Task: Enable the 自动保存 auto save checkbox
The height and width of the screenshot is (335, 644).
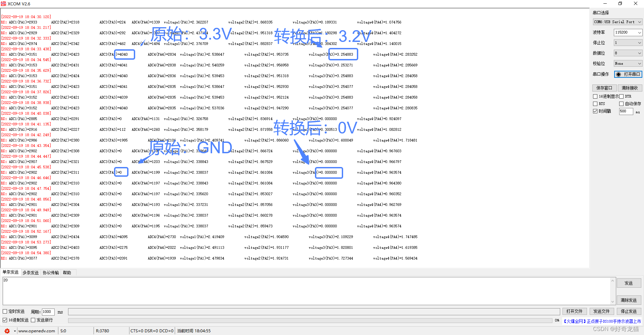Action: point(621,104)
